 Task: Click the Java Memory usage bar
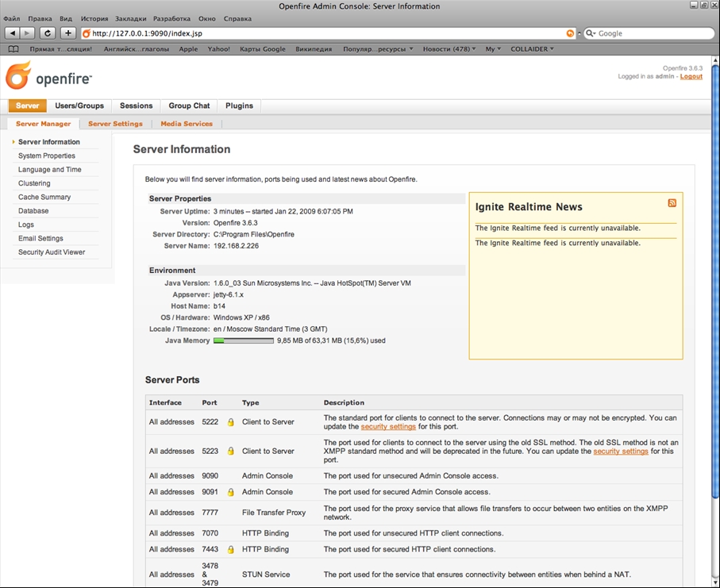point(244,340)
